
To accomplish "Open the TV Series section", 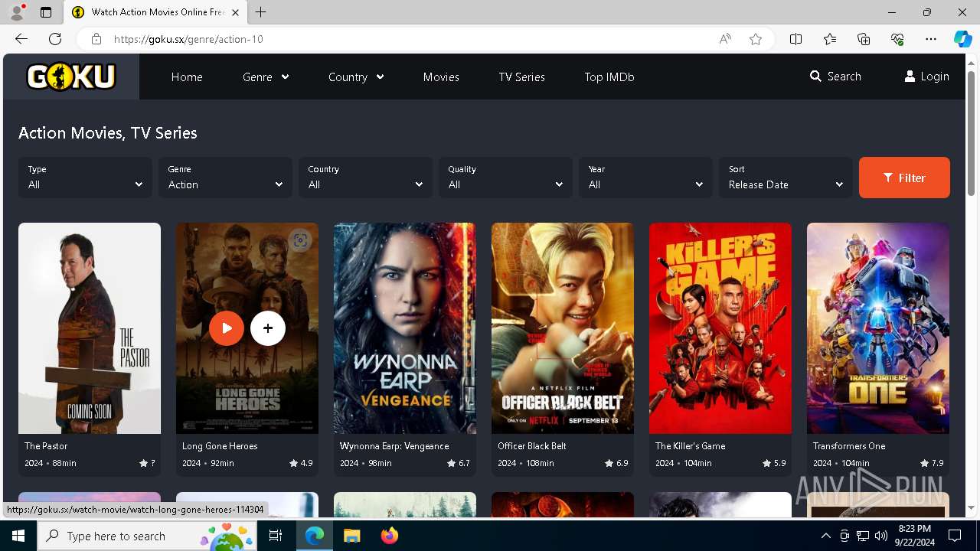I will click(521, 77).
